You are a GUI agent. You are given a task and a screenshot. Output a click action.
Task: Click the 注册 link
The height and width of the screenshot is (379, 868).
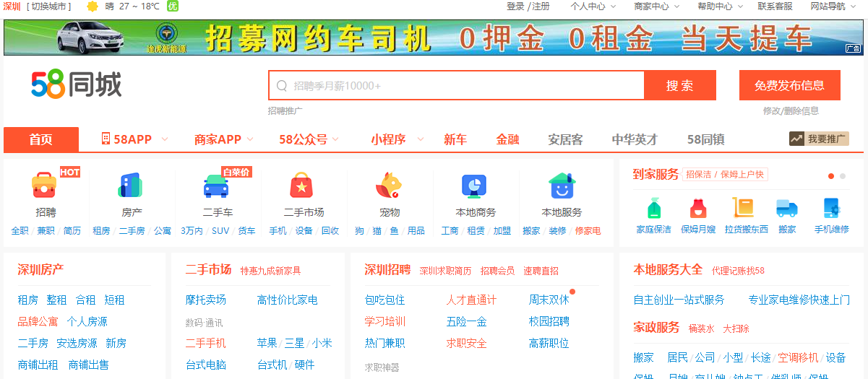(x=541, y=6)
